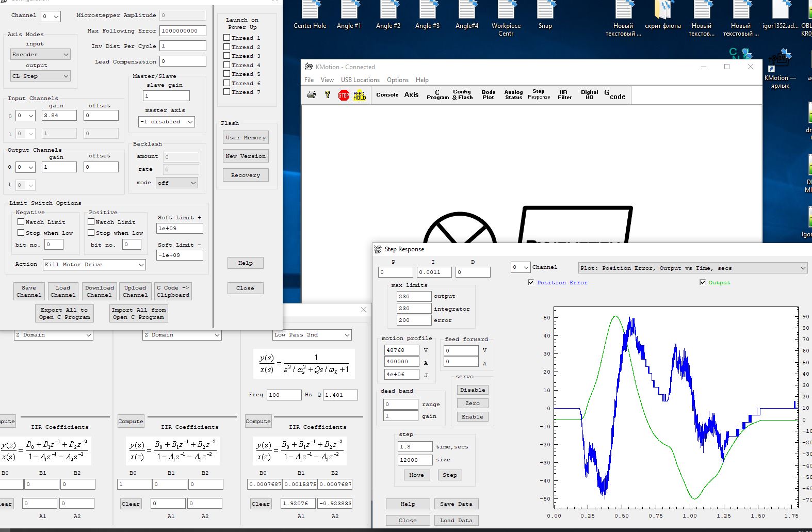Screen dimensions: 812x532
Task: Open the Digital I/O toolbar screen
Action: (589, 95)
